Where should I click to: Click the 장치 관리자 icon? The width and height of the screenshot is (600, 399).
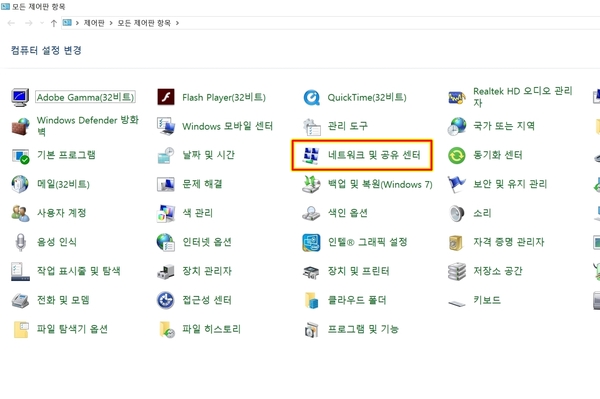[x=166, y=272]
